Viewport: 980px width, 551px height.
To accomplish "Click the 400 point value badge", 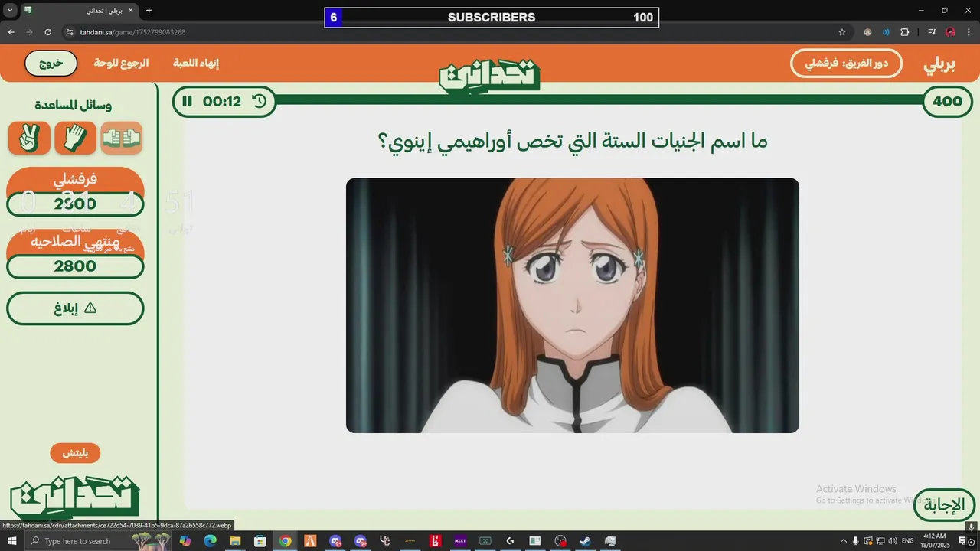I will (x=947, y=102).
